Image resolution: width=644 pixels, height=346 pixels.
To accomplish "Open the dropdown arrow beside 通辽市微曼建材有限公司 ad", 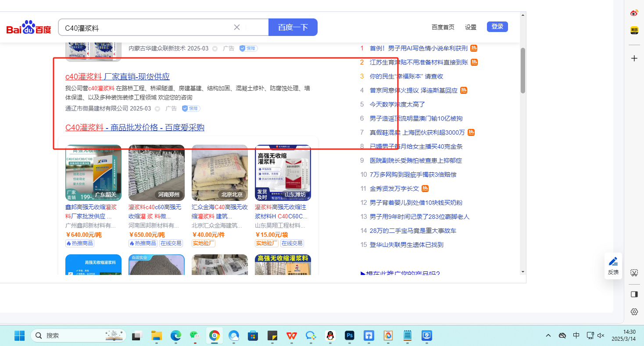I will pos(157,108).
